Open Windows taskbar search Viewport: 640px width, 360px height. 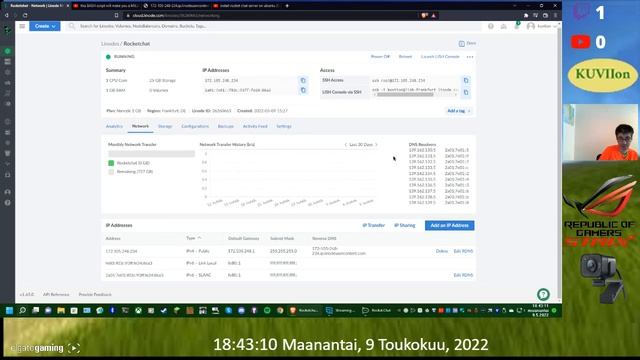click(22, 311)
